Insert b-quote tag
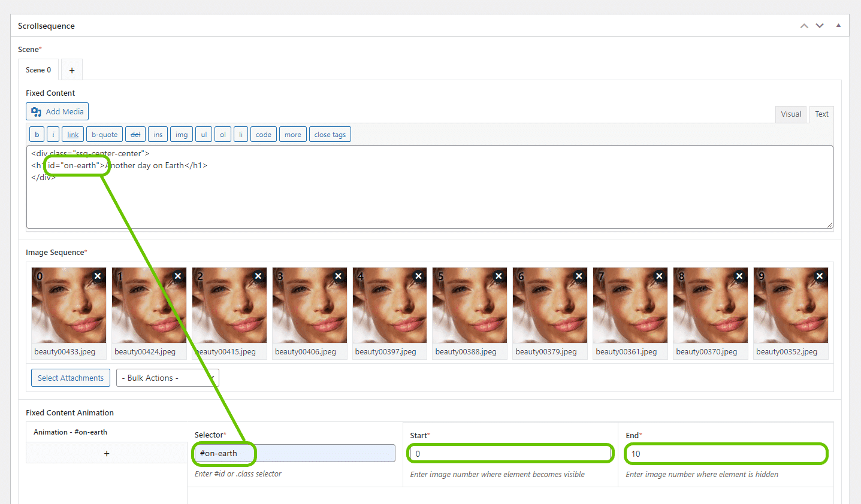The image size is (861, 504). tap(105, 135)
